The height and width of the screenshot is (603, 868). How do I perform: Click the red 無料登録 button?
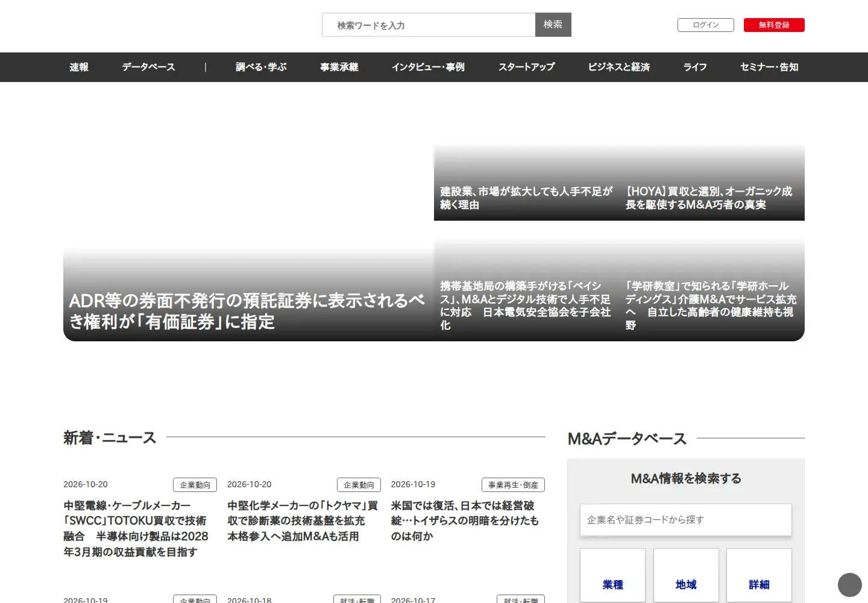pos(774,25)
